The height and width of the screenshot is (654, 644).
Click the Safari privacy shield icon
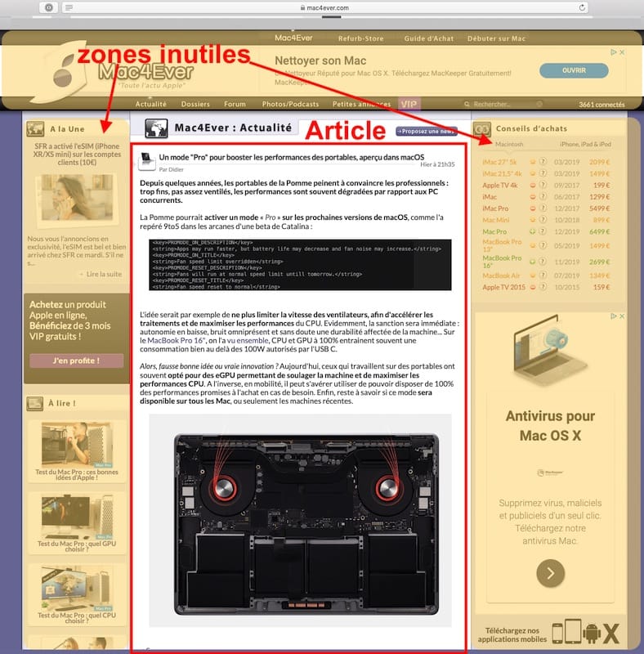click(x=49, y=7)
